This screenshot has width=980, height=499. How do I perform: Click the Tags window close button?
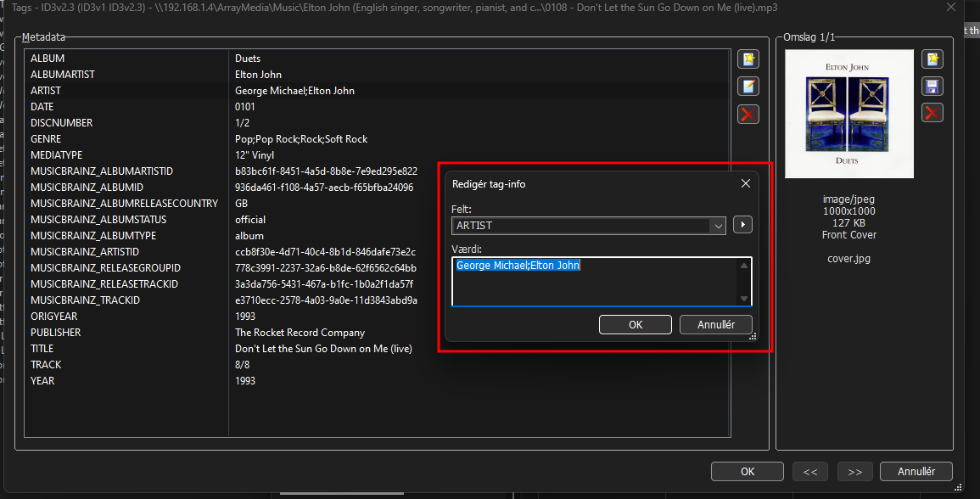point(950,8)
